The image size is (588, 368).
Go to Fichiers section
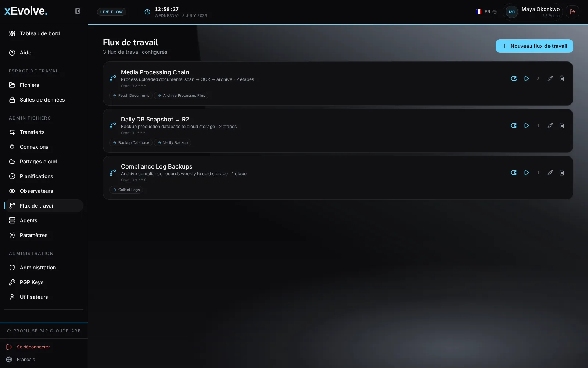(x=44, y=85)
